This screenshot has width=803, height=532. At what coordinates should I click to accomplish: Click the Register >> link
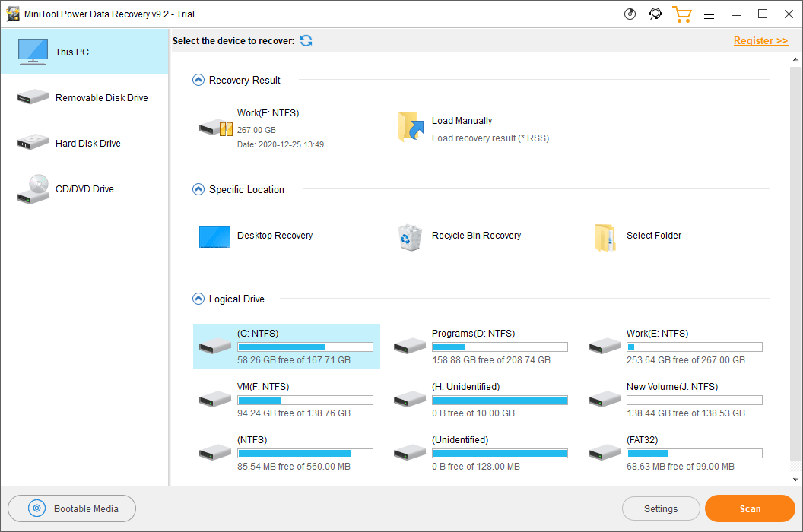point(760,40)
